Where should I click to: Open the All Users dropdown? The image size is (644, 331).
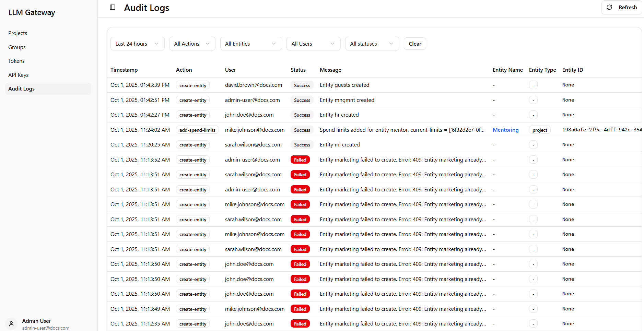pos(313,44)
